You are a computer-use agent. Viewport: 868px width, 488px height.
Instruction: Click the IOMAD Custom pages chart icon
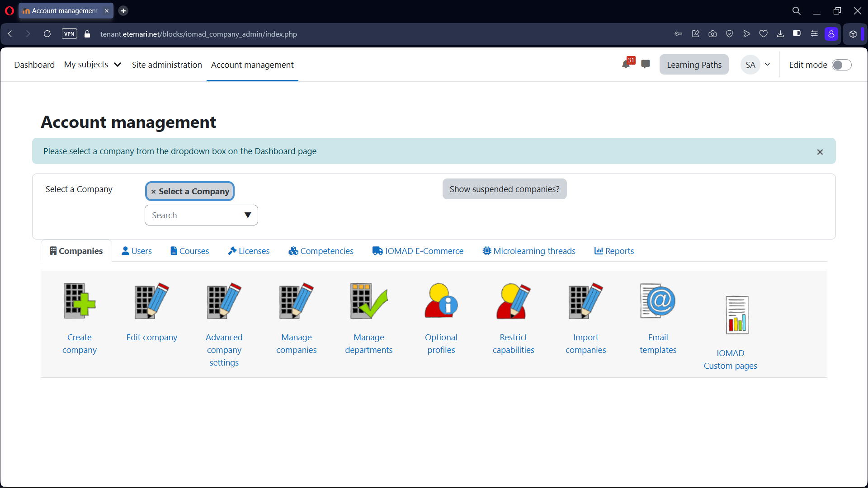click(x=737, y=315)
